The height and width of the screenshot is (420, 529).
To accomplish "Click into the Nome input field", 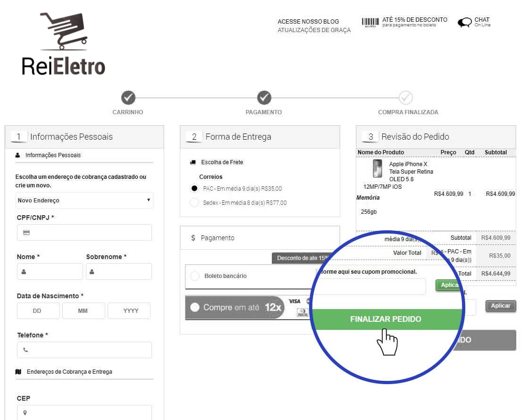I will (x=50, y=271).
